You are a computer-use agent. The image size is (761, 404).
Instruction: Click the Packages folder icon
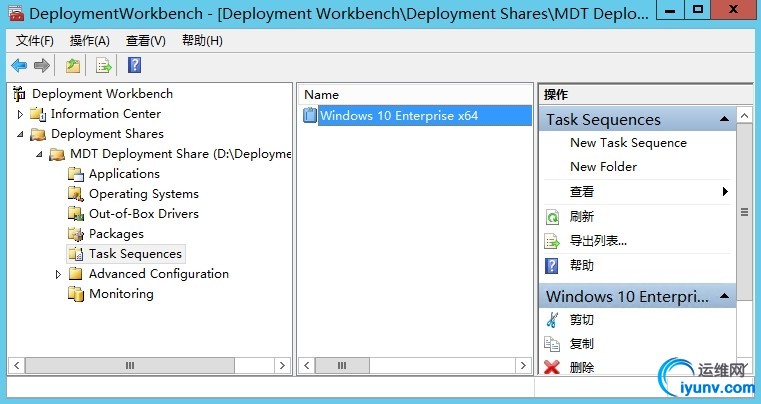point(76,234)
